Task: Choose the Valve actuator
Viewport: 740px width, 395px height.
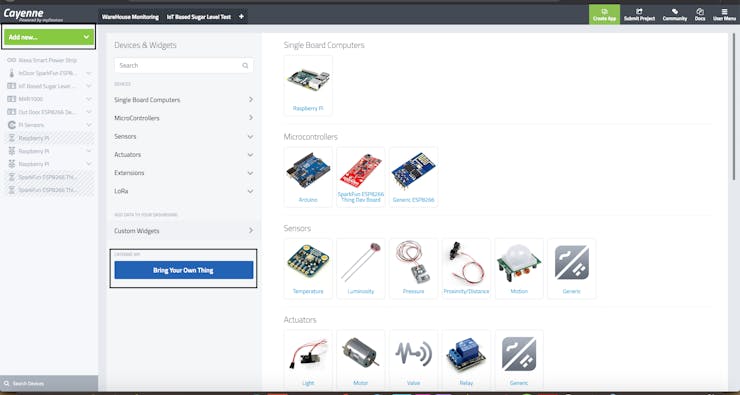Action: [413, 360]
